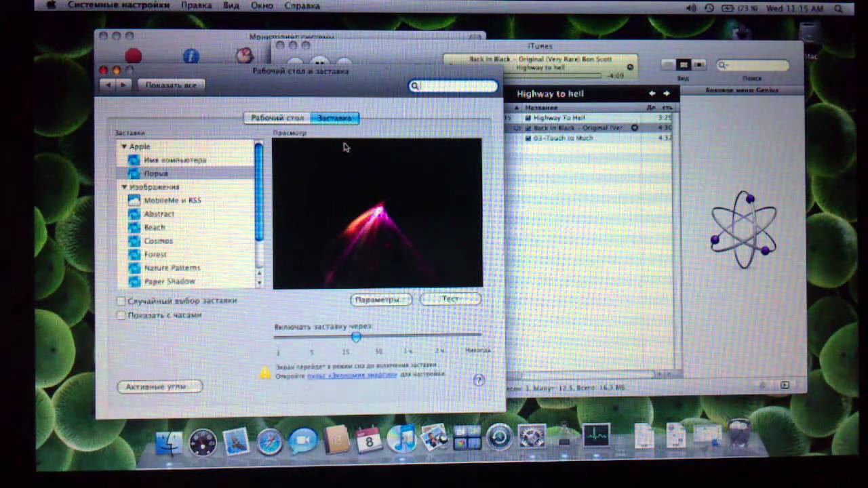Open the volume icon in menu bar
Screen dimensions: 868x488
(691, 8)
